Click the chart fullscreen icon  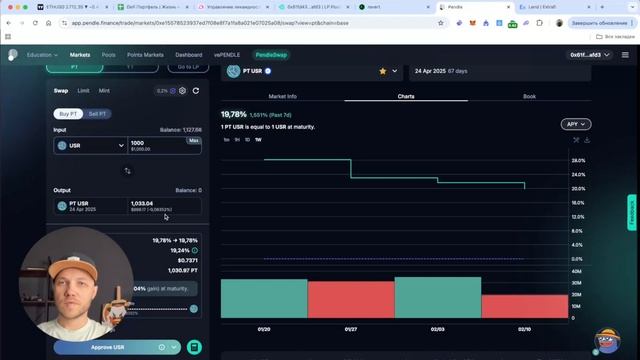[576, 140]
